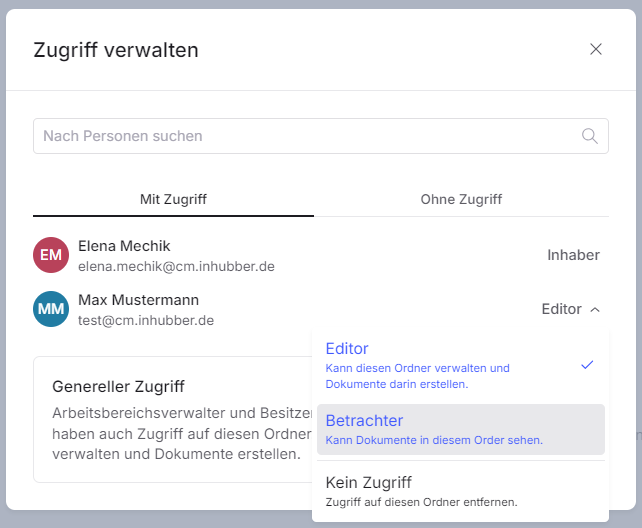Click the Zugriff verwalten dialog title

pos(116,50)
